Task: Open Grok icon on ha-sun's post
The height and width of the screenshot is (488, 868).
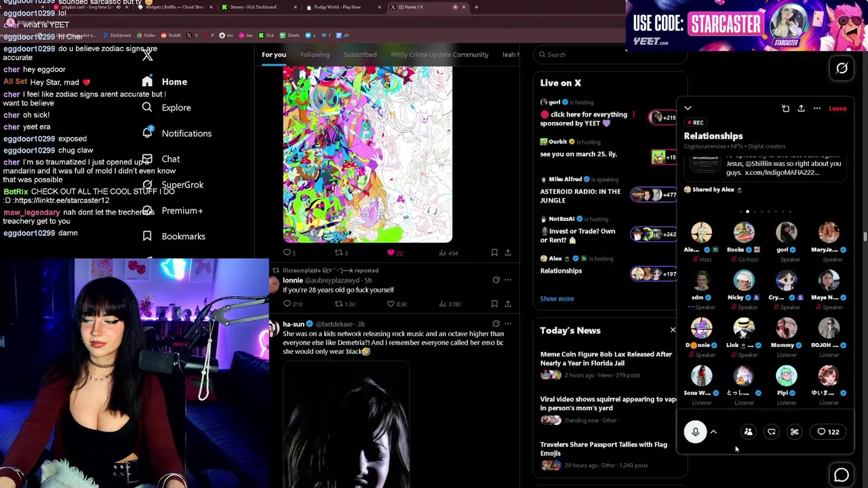Action: (496, 324)
